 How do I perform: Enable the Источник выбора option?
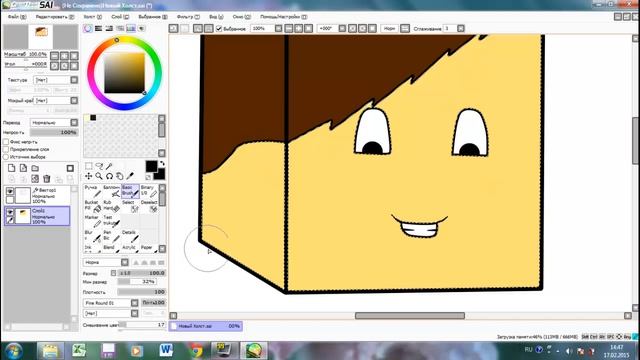6,157
